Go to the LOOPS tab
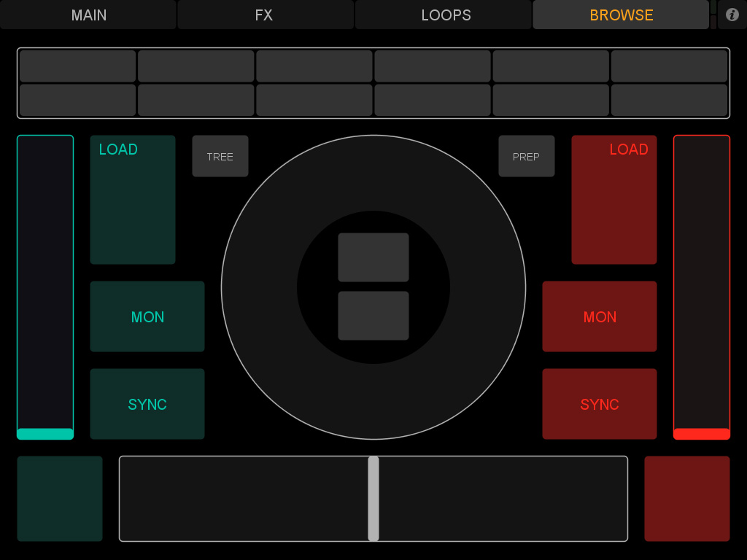The height and width of the screenshot is (560, 747). 444,15
